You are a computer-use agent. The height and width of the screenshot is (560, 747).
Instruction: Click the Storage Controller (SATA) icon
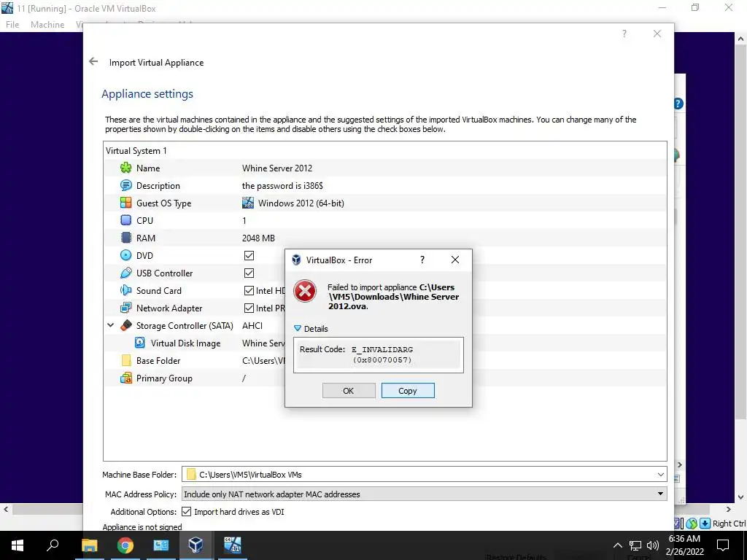point(125,326)
